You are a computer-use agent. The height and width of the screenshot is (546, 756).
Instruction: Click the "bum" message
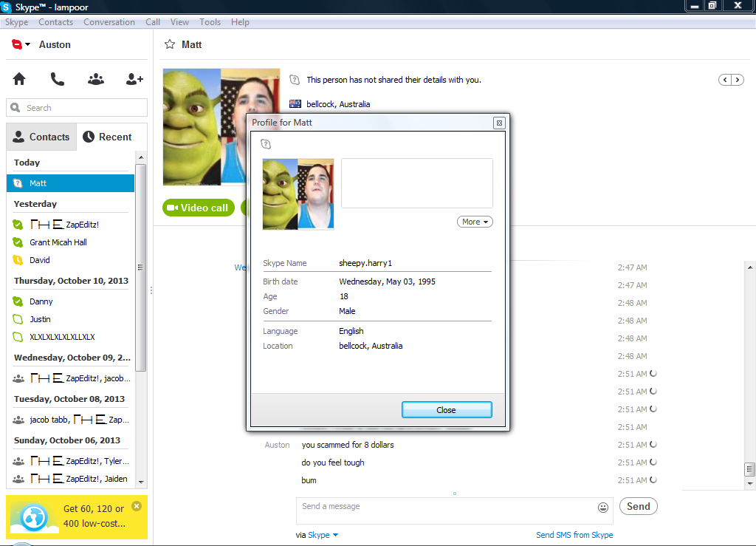pos(309,480)
